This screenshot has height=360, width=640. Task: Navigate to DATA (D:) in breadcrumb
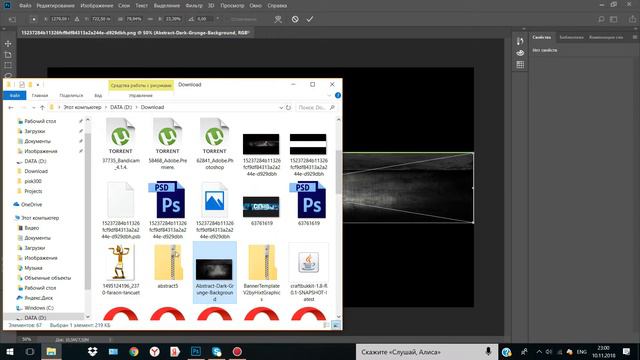point(121,107)
